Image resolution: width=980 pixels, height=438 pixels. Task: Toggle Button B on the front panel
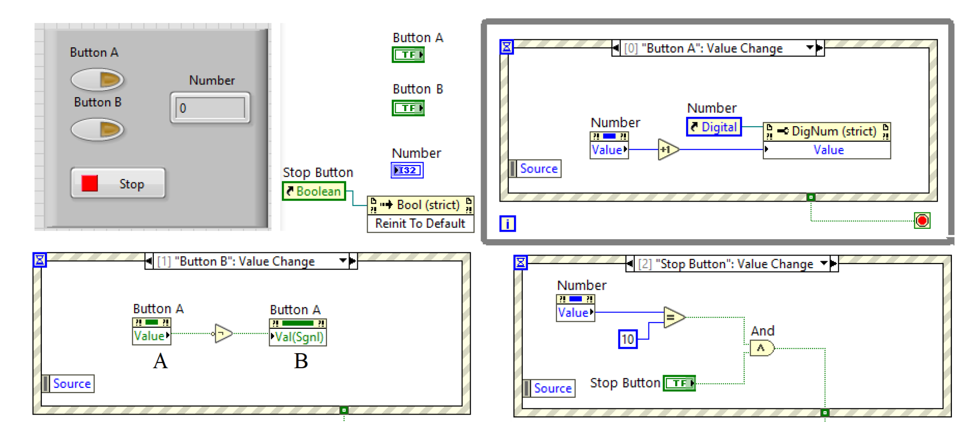click(98, 130)
